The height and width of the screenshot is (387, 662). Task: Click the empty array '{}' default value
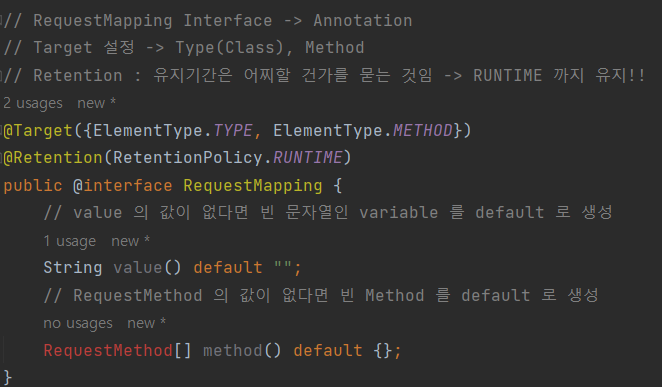(x=383, y=351)
